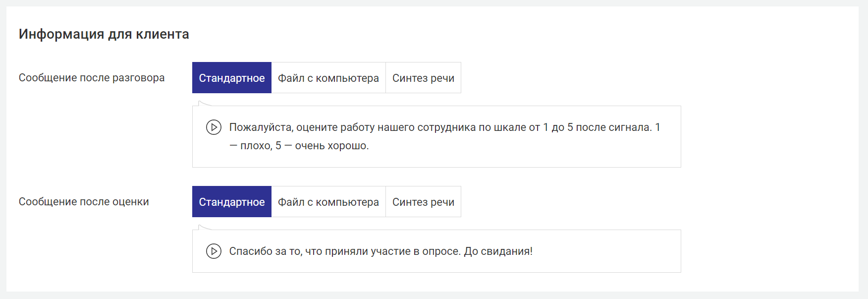Viewport: 868px width, 299px height.
Task: Play the standard after-conversation message
Action: coord(214,127)
